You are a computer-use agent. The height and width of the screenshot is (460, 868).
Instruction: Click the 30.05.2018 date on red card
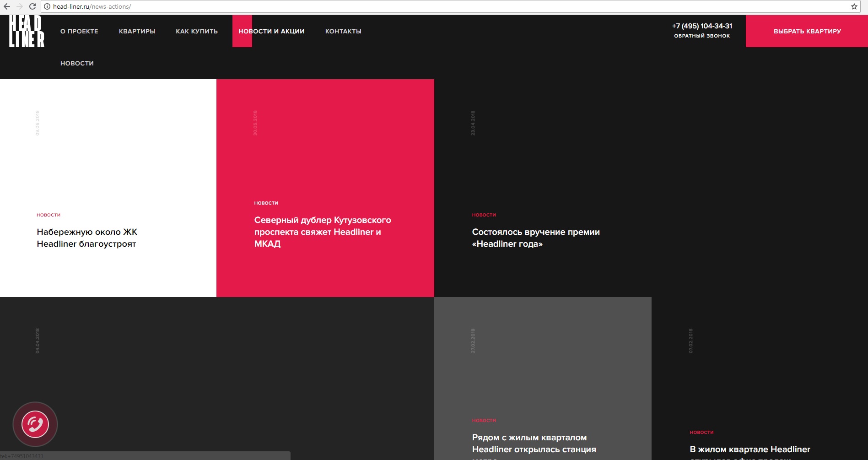(255, 123)
